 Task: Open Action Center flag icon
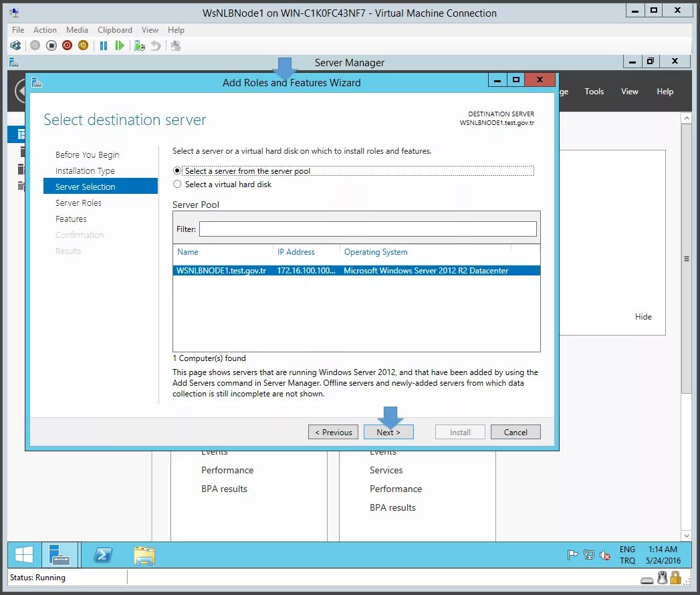572,555
